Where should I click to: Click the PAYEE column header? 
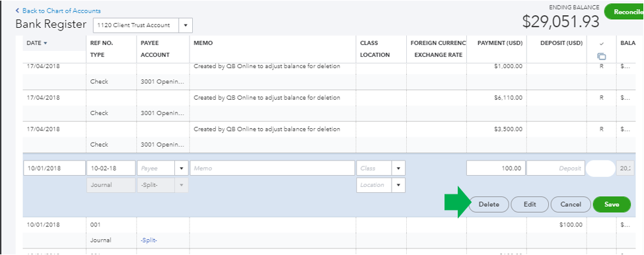point(149,43)
